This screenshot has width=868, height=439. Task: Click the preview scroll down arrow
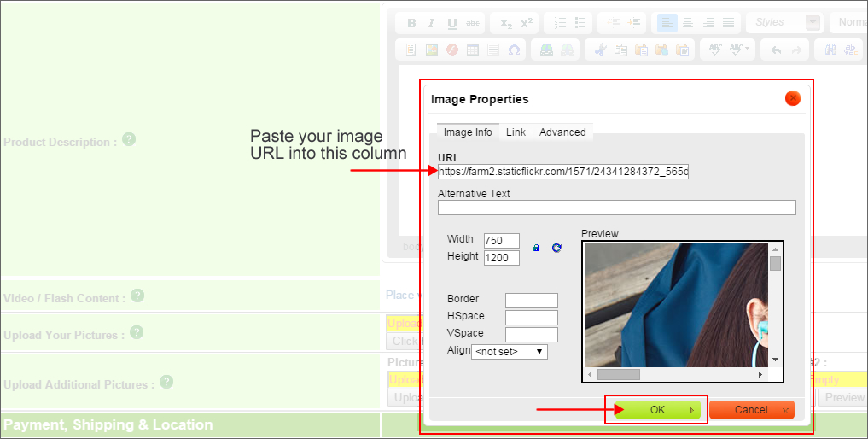(x=776, y=360)
